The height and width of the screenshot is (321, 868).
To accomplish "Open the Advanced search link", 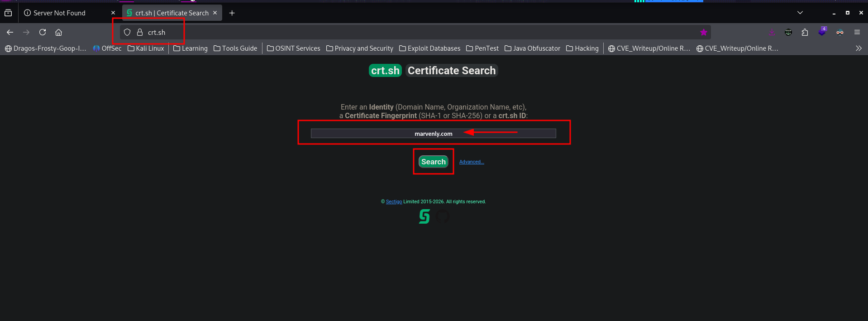I will point(472,162).
